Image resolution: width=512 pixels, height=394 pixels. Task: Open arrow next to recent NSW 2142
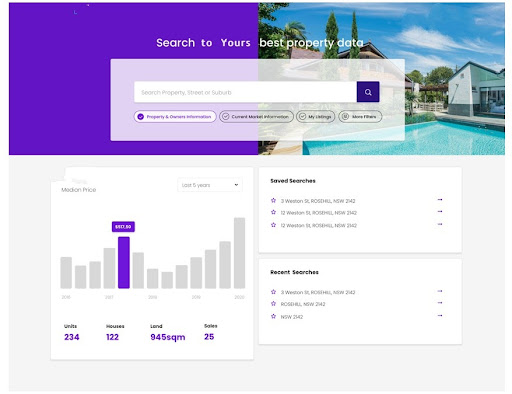point(440,316)
